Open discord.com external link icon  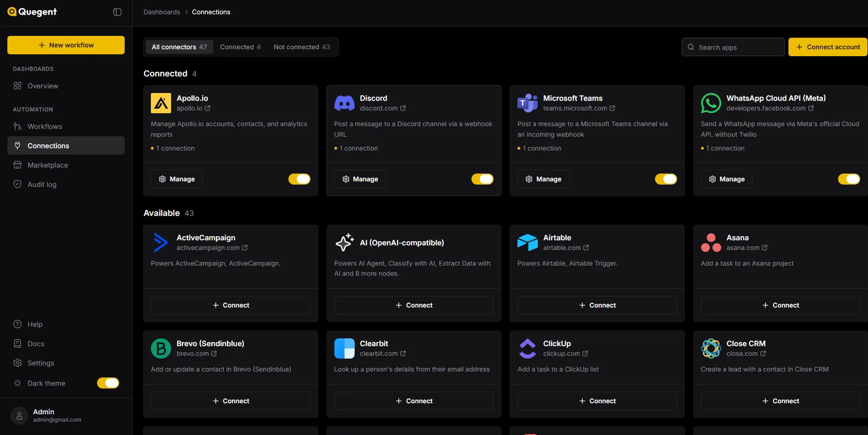[403, 108]
